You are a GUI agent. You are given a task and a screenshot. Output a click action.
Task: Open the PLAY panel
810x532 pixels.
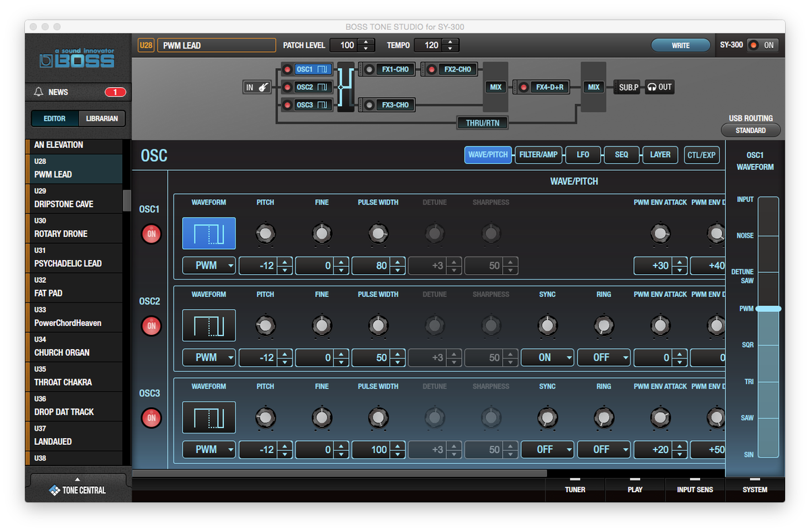[x=635, y=489]
